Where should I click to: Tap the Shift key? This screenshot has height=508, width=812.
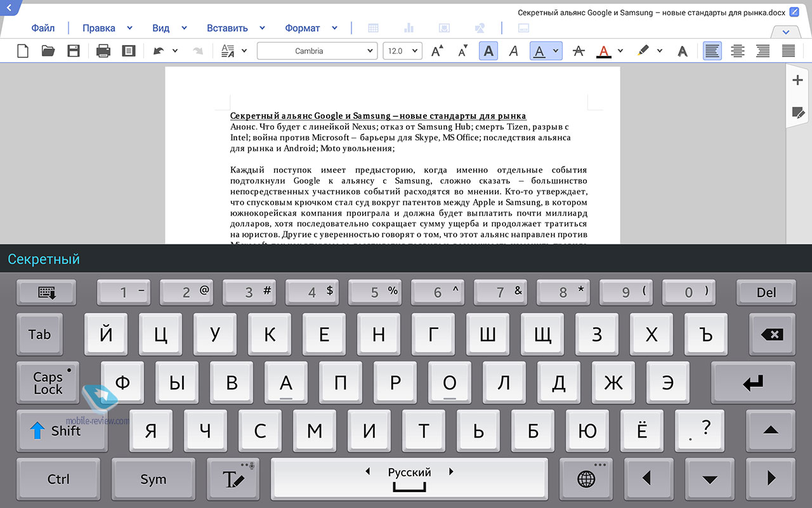61,431
